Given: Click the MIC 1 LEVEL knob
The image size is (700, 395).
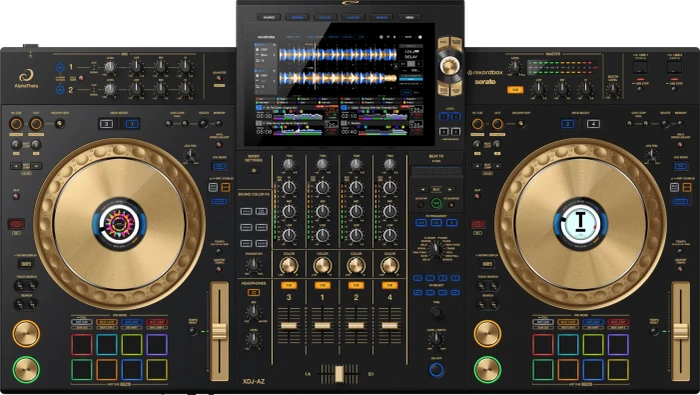Looking at the screenshot, I should (110, 67).
